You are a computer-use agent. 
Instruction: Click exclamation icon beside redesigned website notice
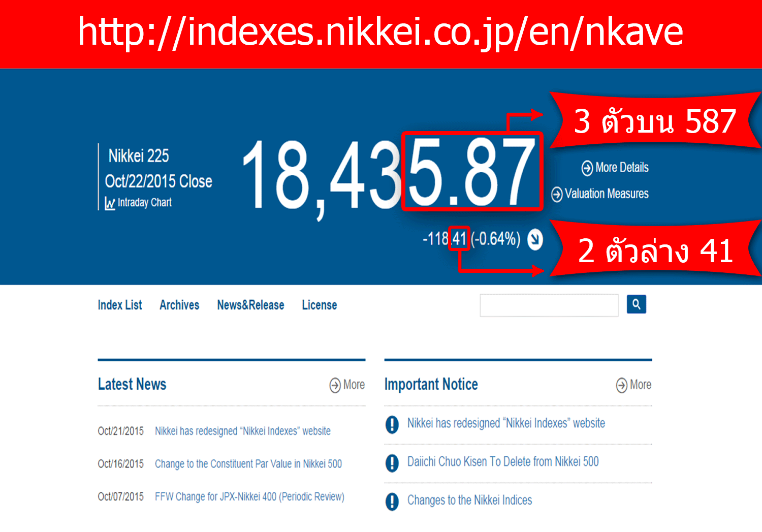392,424
